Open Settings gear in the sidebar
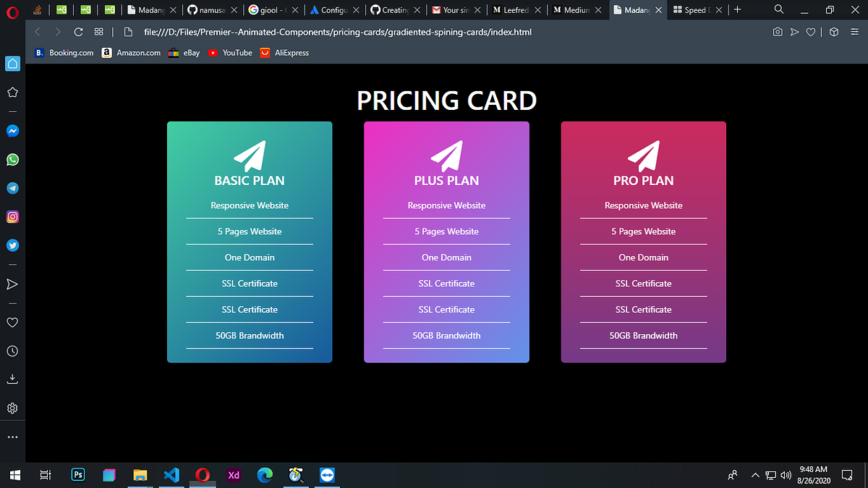 click(12, 408)
